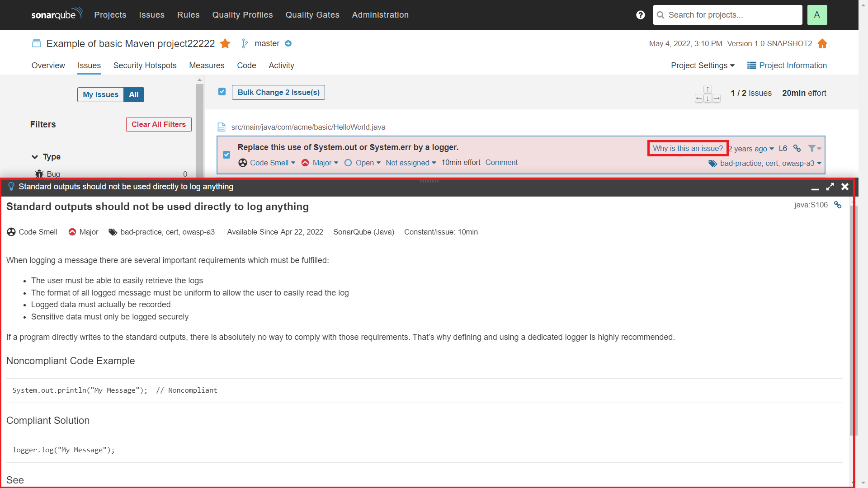
Task: Click the Bug icon in Type filter
Action: 39,174
